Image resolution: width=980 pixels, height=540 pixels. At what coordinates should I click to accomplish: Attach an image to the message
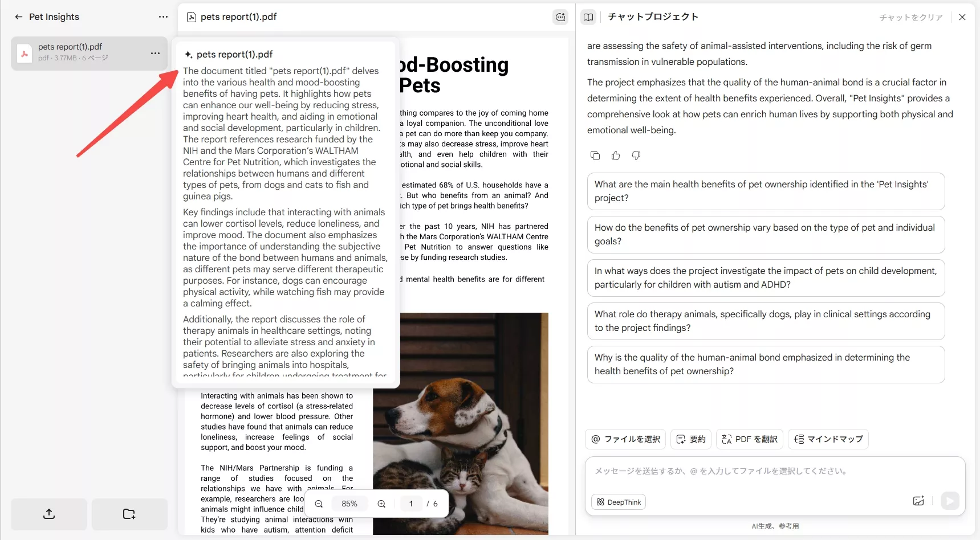918,501
